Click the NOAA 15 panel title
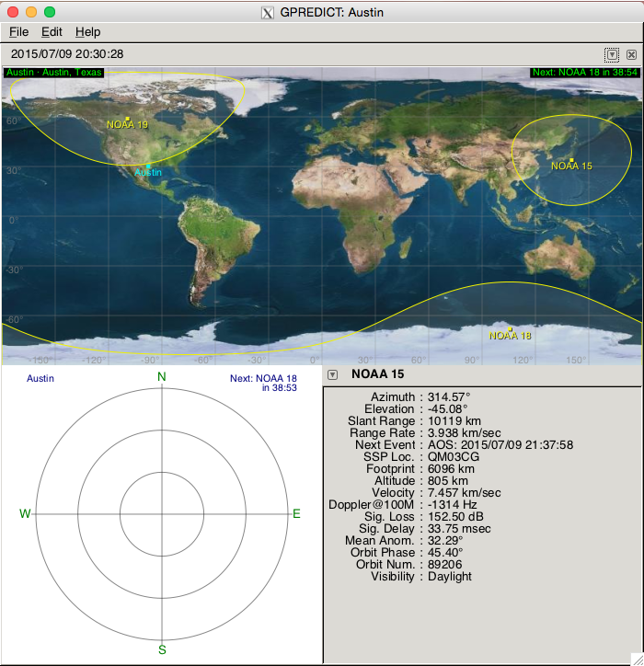Viewport: 644px width, 666px height. point(377,374)
